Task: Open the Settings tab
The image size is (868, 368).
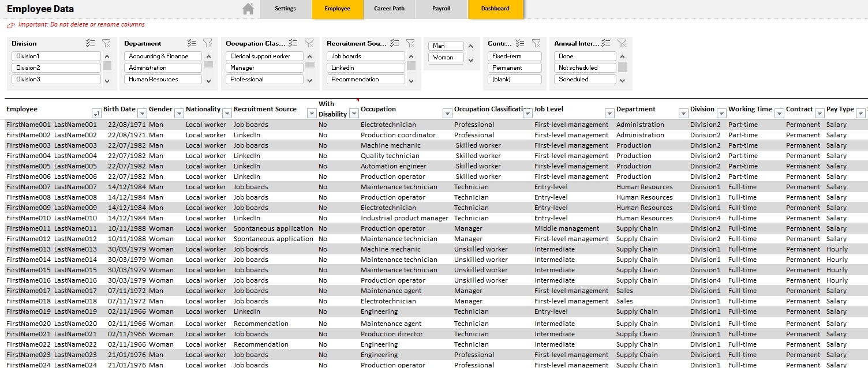Action: coord(285,9)
